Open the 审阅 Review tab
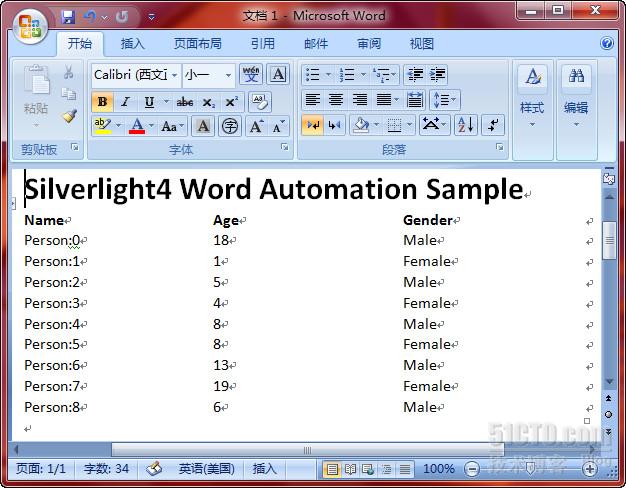The height and width of the screenshot is (488, 626). pyautogui.click(x=369, y=43)
